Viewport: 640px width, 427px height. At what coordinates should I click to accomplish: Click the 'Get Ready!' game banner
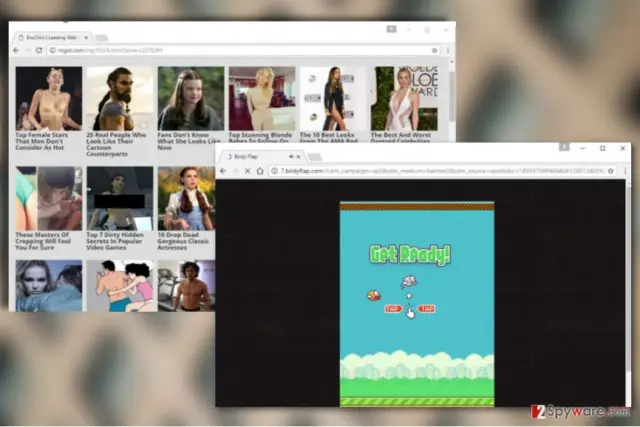410,254
